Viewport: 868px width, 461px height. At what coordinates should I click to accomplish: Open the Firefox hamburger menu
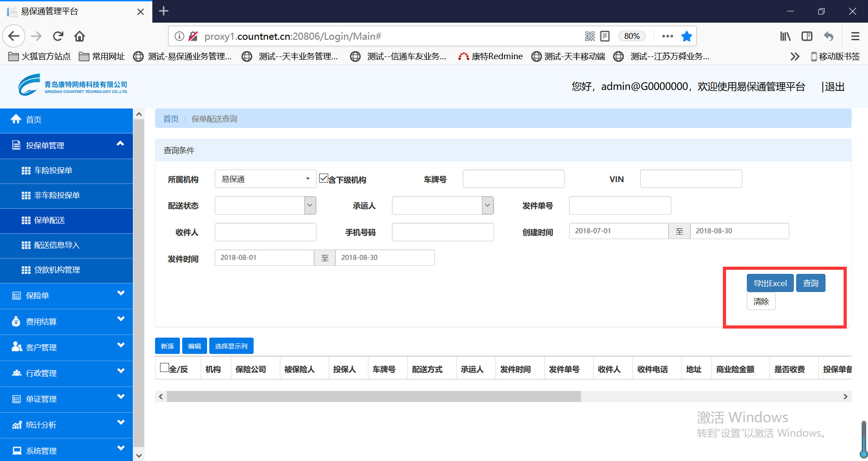[855, 36]
